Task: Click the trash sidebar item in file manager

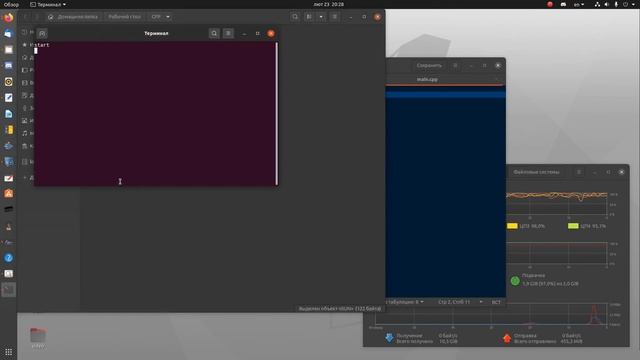Action: click(x=24, y=146)
